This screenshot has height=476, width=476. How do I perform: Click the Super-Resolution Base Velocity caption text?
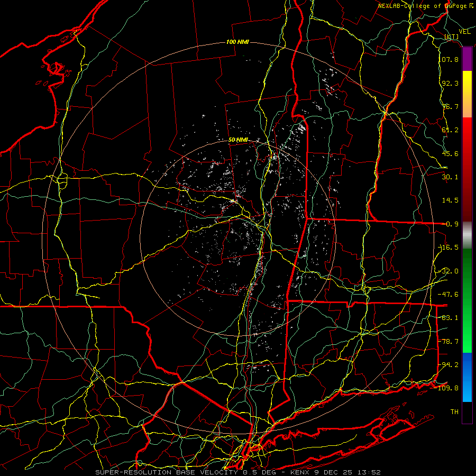point(237,472)
